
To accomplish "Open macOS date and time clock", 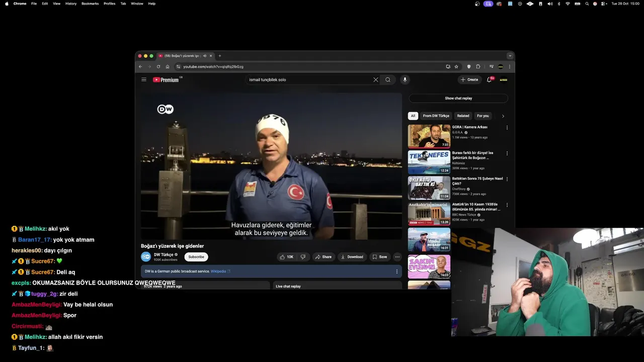I will pos(625,4).
